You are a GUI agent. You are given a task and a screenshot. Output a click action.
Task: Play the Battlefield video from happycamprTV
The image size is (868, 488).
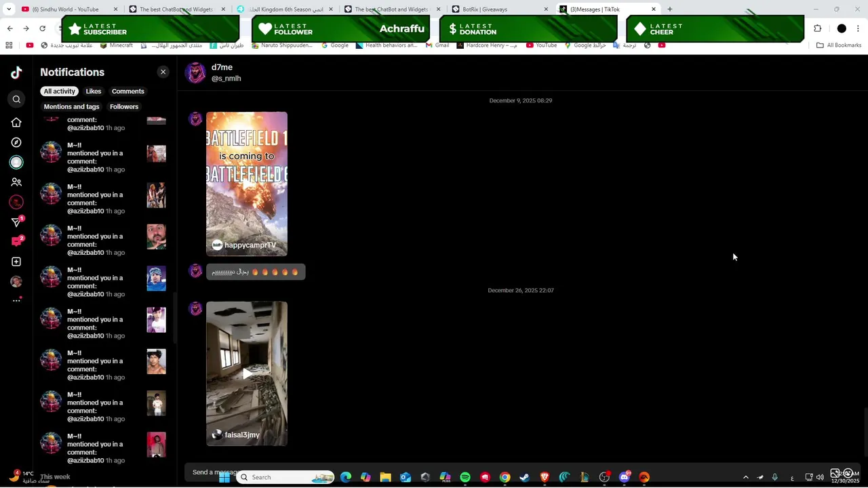(x=247, y=184)
